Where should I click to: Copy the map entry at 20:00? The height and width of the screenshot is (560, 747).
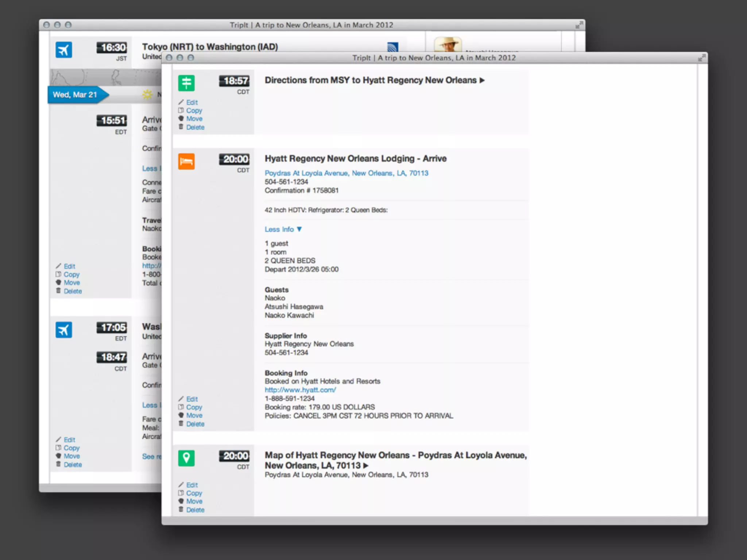[x=194, y=493]
